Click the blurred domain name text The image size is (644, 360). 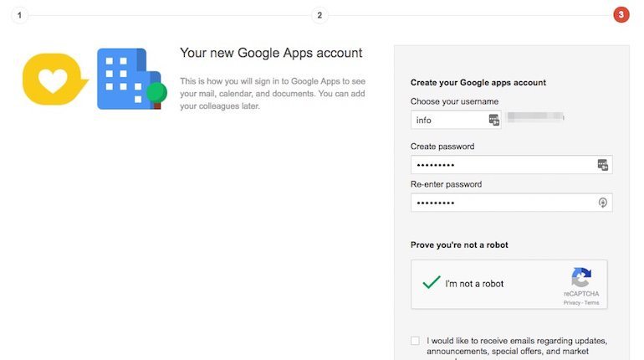(x=535, y=117)
